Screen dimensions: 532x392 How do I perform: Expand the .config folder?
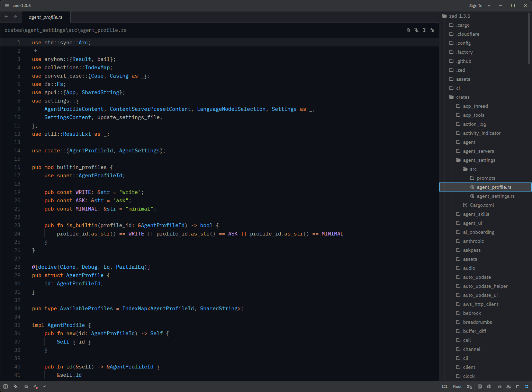coord(485,43)
